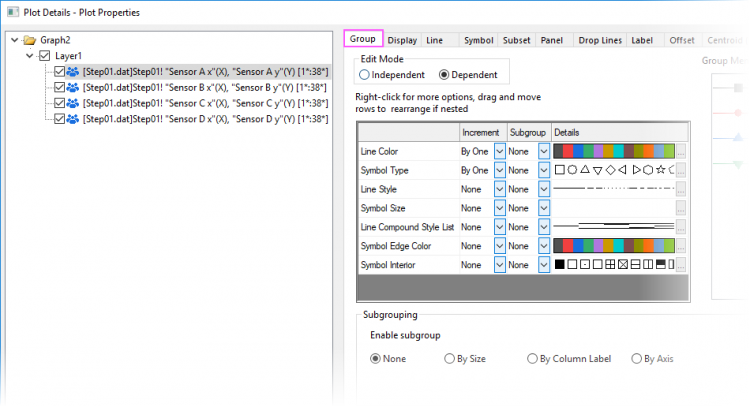The width and height of the screenshot is (750, 407).
Task: Enable subgroup By Column Label
Action: pos(533,359)
